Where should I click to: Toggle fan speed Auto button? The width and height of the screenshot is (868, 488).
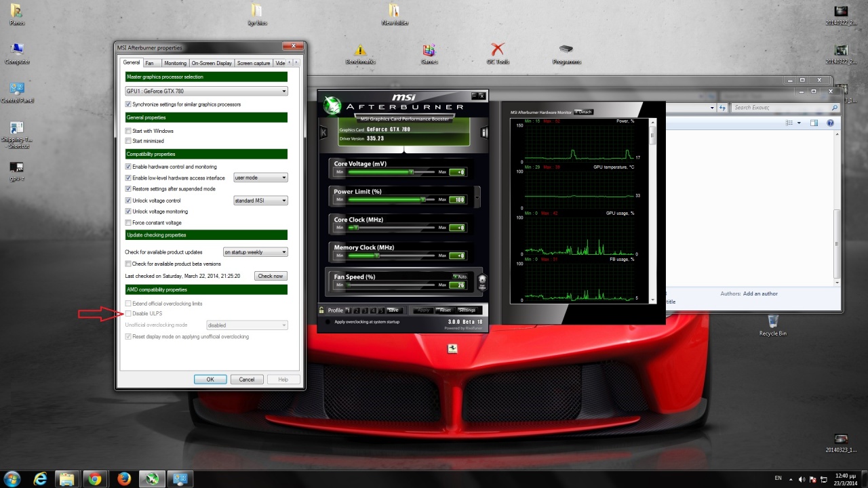click(460, 277)
